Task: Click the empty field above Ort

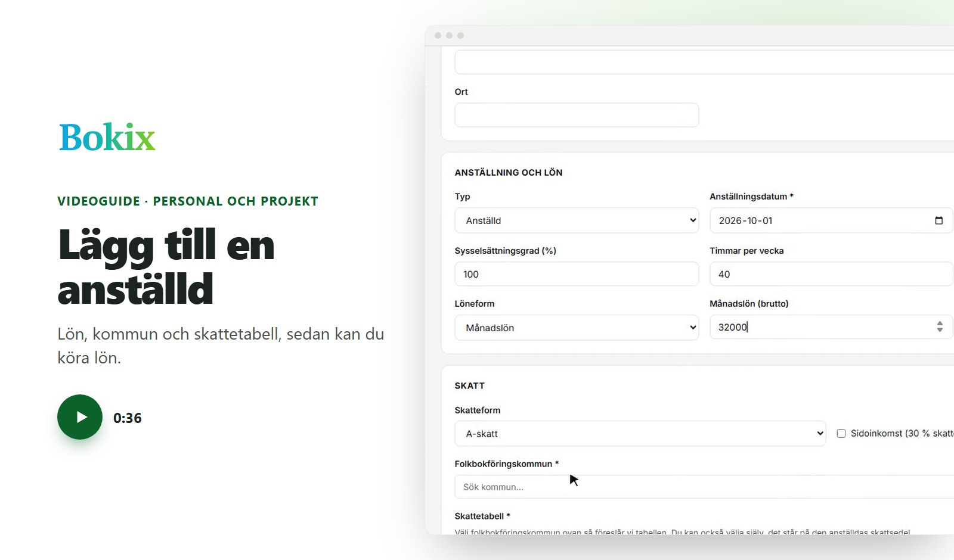Action: (704, 62)
